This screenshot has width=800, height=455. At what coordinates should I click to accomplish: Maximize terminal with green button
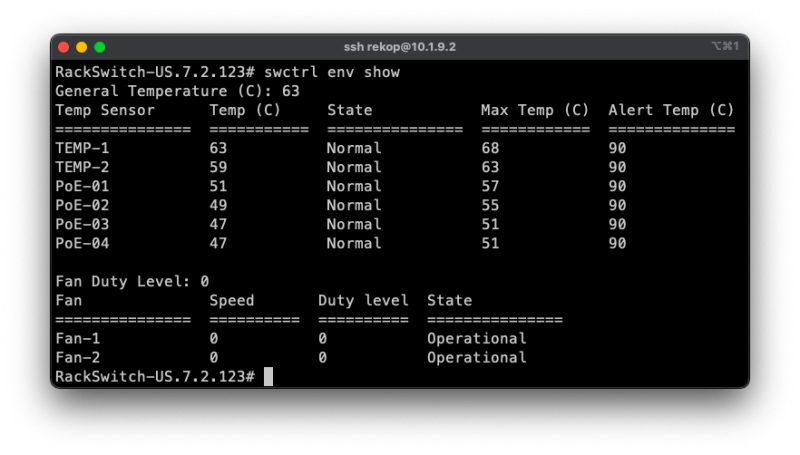point(100,47)
